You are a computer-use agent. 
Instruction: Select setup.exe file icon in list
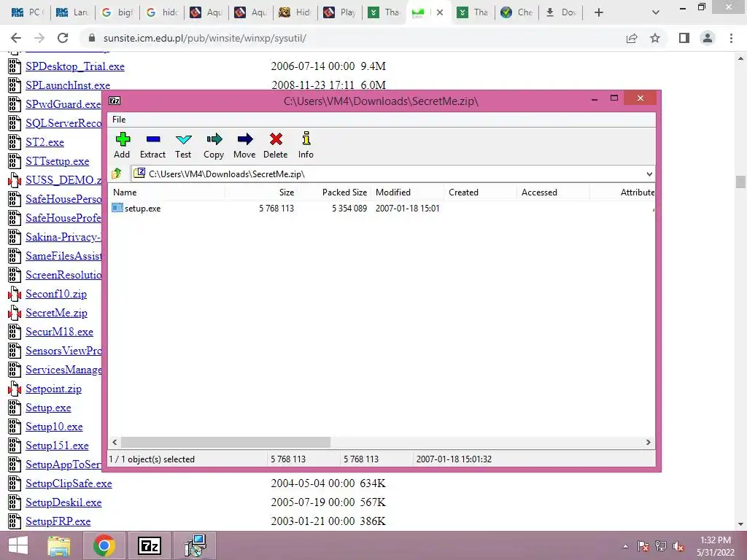tap(117, 208)
